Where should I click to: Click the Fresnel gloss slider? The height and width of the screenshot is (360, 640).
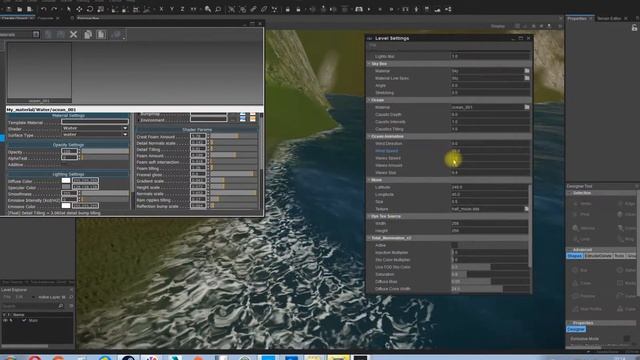[x=234, y=175]
